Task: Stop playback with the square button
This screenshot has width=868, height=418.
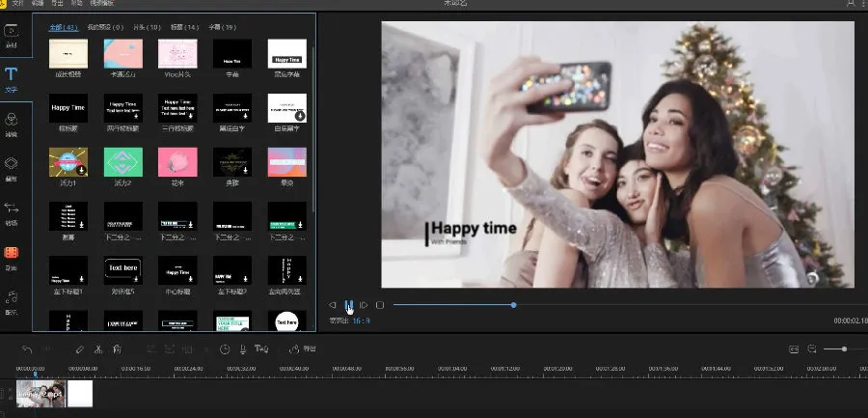Action: click(x=380, y=305)
